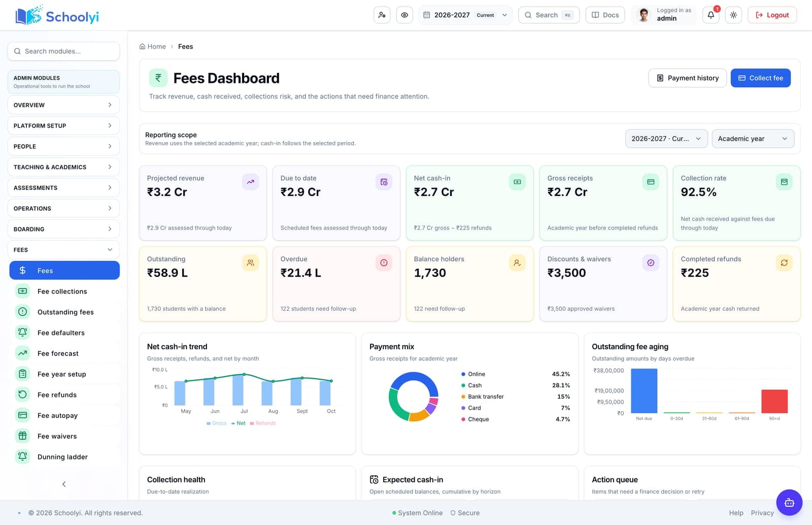Expand TEACHING & ACADEMICS section
Image resolution: width=812 pixels, height=525 pixels.
[x=63, y=167]
